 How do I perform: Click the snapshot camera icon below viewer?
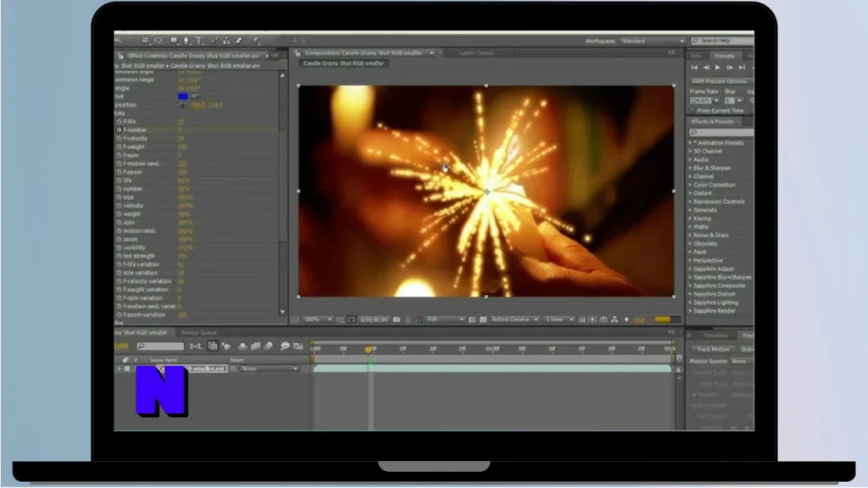coord(397,319)
